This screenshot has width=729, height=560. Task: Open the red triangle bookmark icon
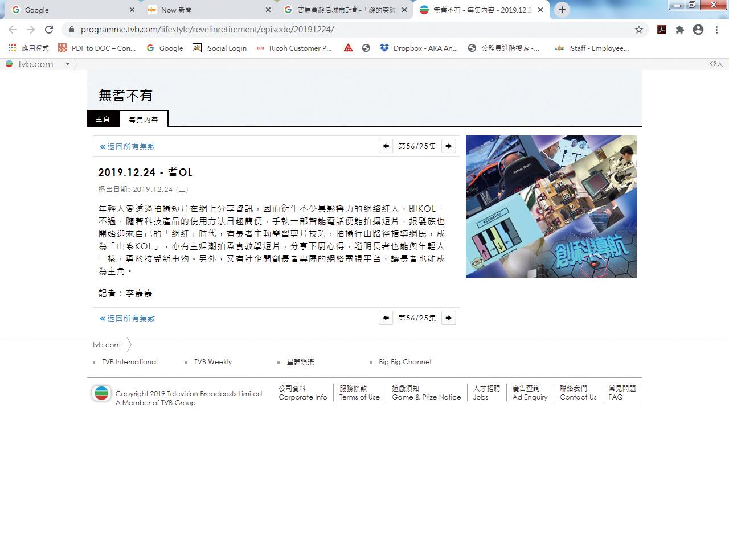(x=348, y=48)
